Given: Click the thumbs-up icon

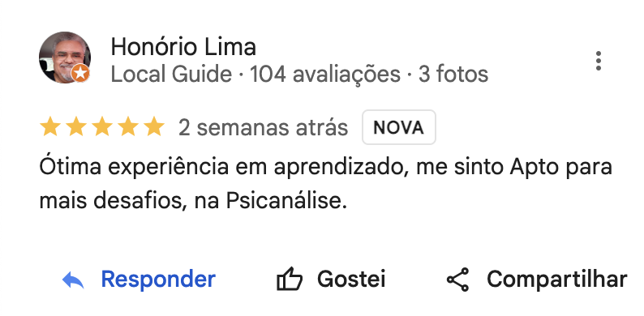Looking at the screenshot, I should click(x=290, y=279).
